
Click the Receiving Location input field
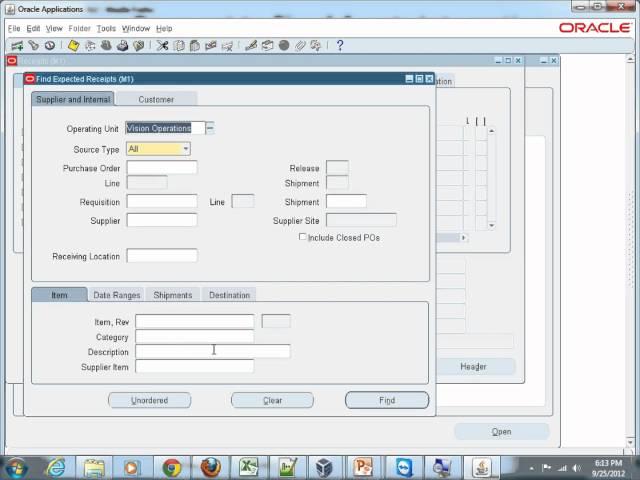[x=162, y=256]
